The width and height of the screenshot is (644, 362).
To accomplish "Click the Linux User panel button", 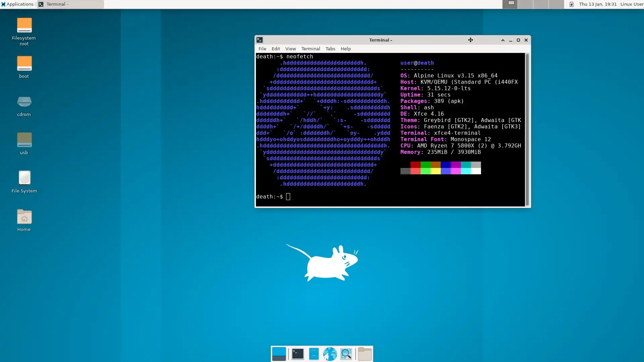I will coord(632,4).
